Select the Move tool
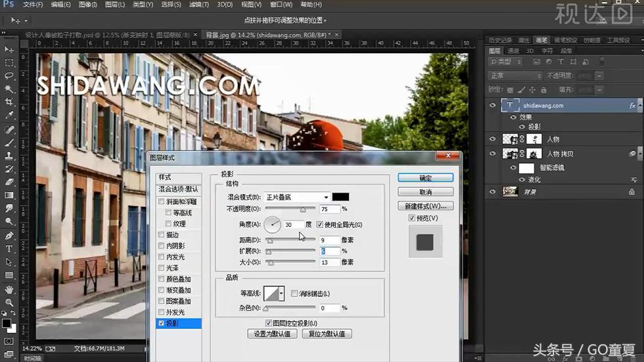This screenshot has width=644, height=362. tap(9, 50)
